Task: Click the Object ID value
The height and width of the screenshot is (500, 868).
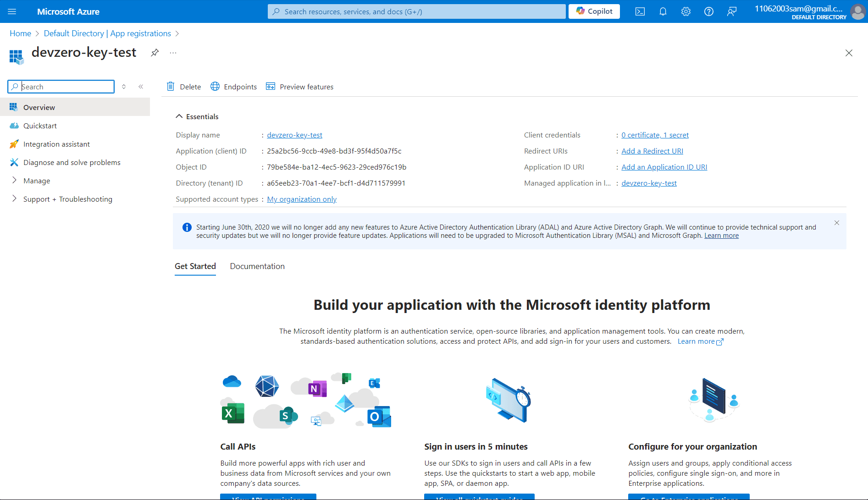Action: tap(337, 167)
